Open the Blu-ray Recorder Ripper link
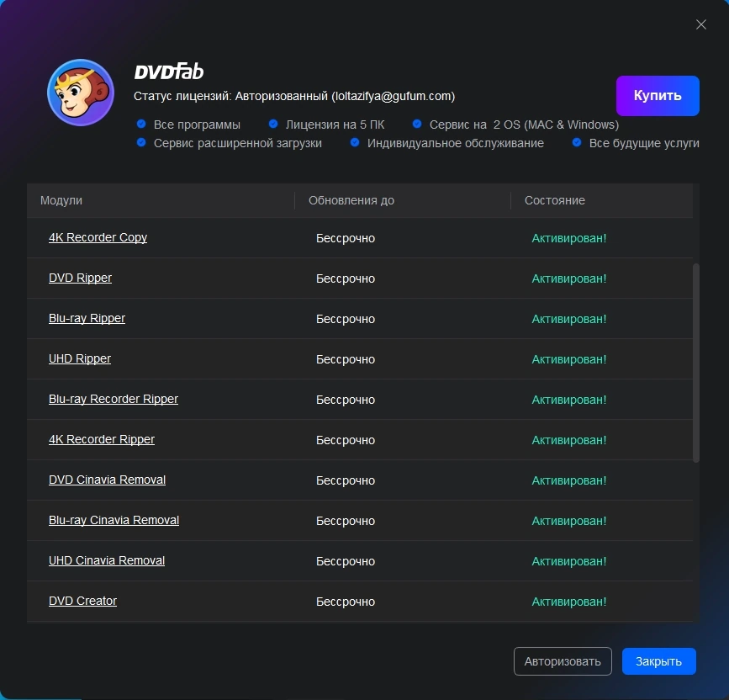This screenshot has width=729, height=700. click(114, 400)
